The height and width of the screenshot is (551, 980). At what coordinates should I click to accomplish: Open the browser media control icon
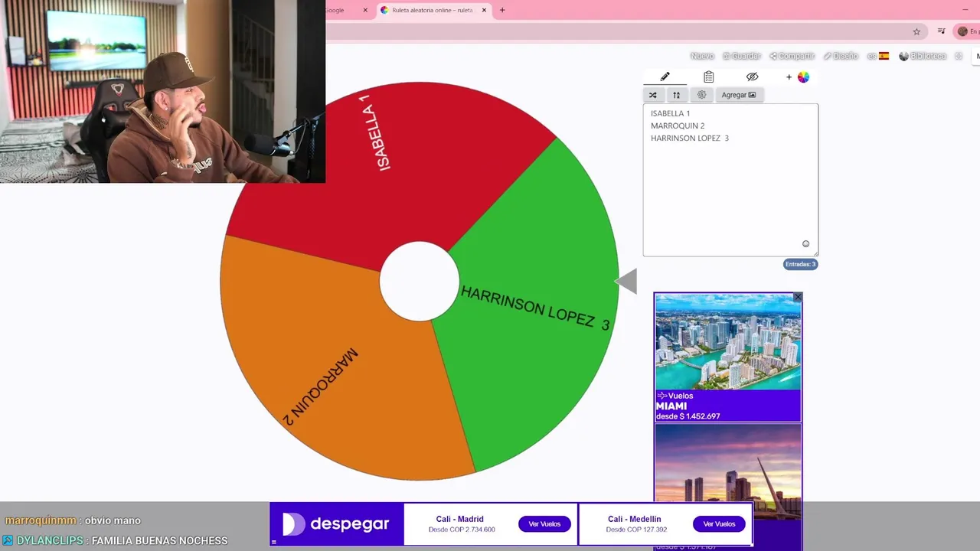(x=941, y=31)
